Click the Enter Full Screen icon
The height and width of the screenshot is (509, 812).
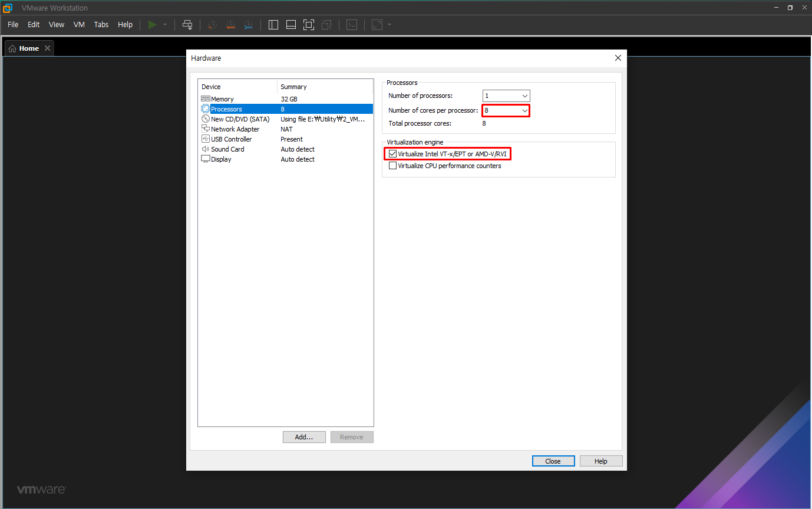[x=309, y=25]
